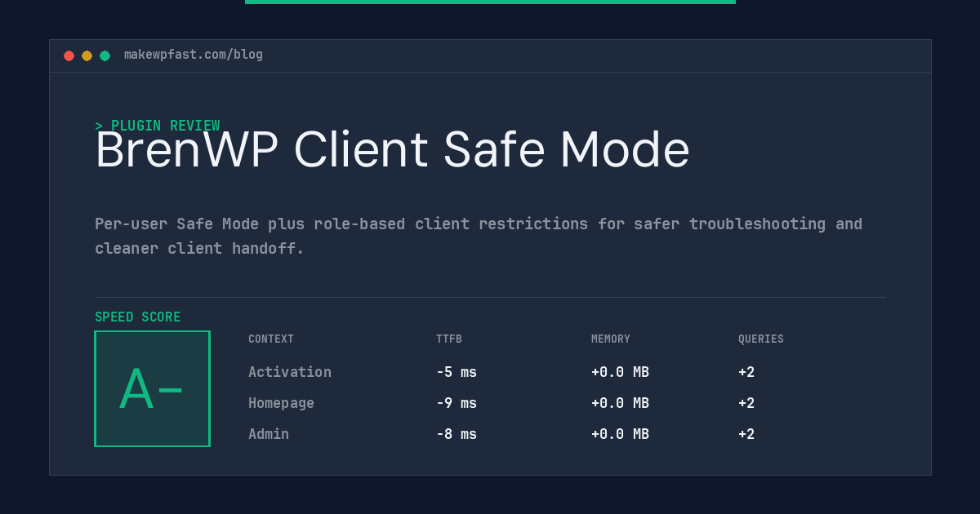Click the -5 ms Activation TTFB value

tap(457, 372)
